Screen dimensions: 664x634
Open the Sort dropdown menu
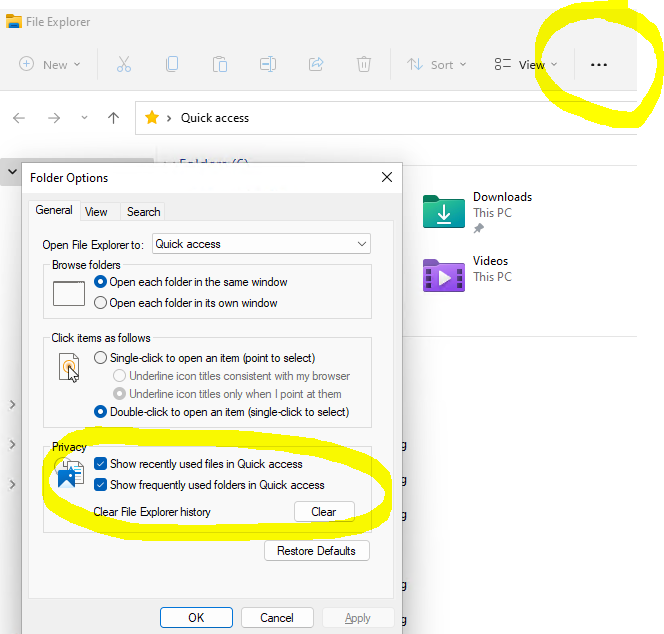[437, 64]
